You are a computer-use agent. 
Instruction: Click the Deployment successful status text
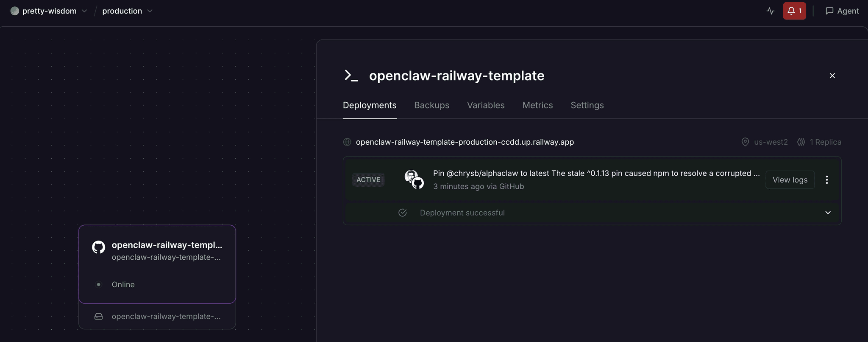[462, 213]
